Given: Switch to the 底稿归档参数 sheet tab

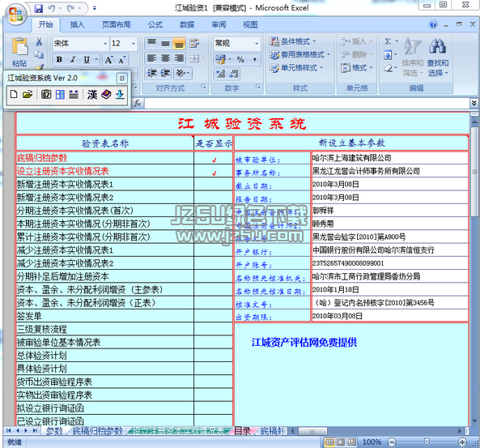Looking at the screenshot, I should (98, 431).
